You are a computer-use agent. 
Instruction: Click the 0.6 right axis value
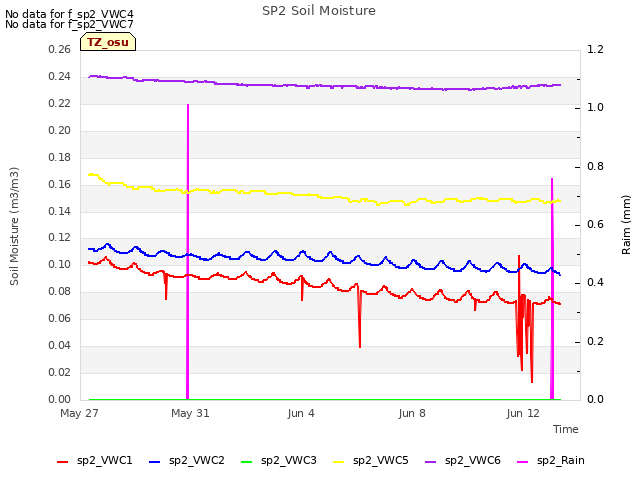[x=595, y=224]
